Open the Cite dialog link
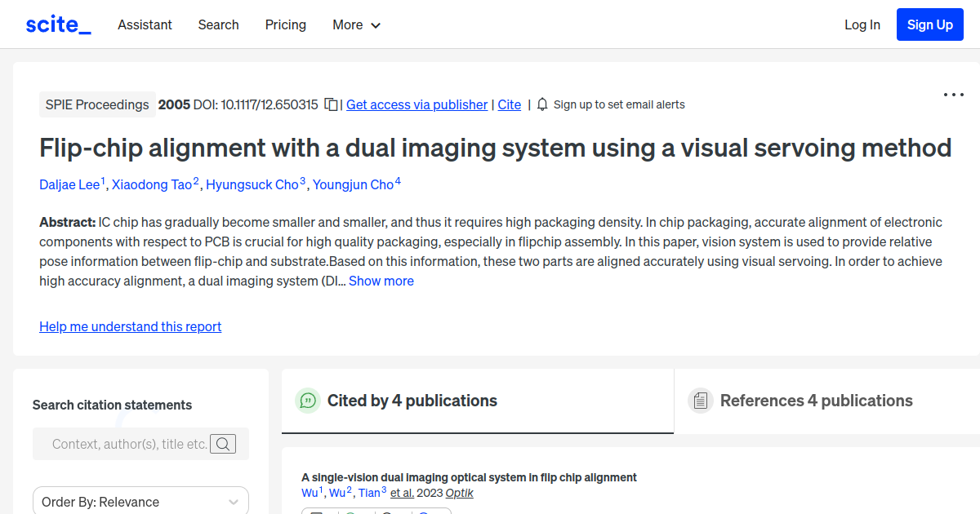The height and width of the screenshot is (514, 980). [509, 104]
